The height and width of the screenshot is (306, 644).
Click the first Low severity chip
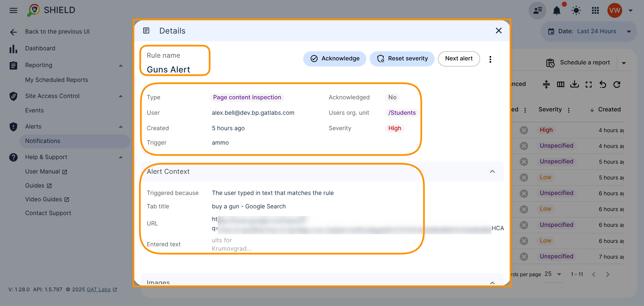pos(545,177)
